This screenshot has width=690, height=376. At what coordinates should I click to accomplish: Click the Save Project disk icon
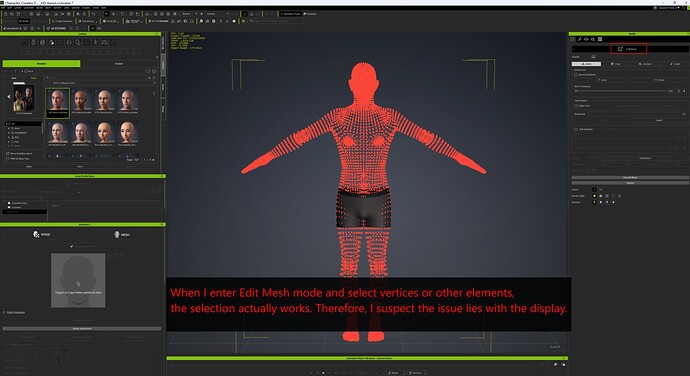tap(18, 14)
